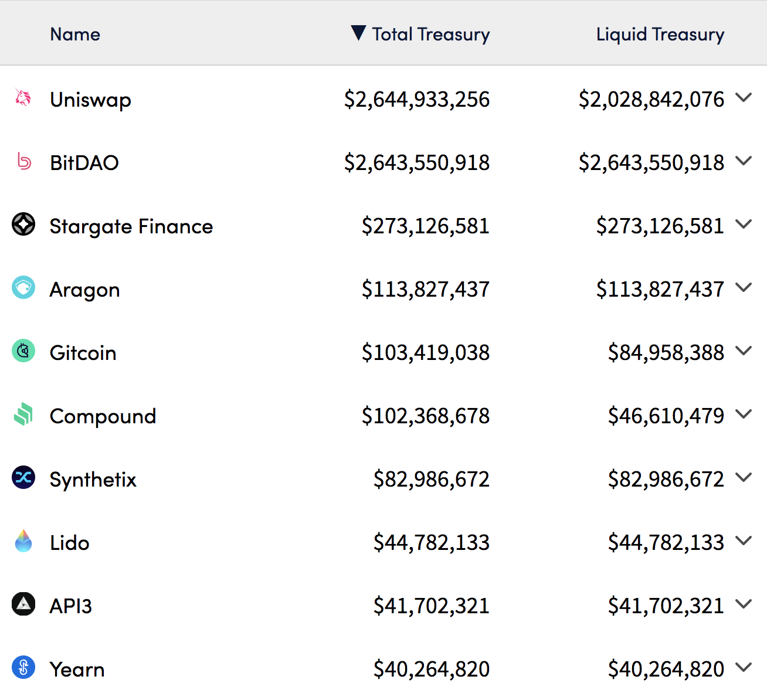Click the Aragon eagle logo icon
Screen dimensions: 767x700
click(23, 288)
